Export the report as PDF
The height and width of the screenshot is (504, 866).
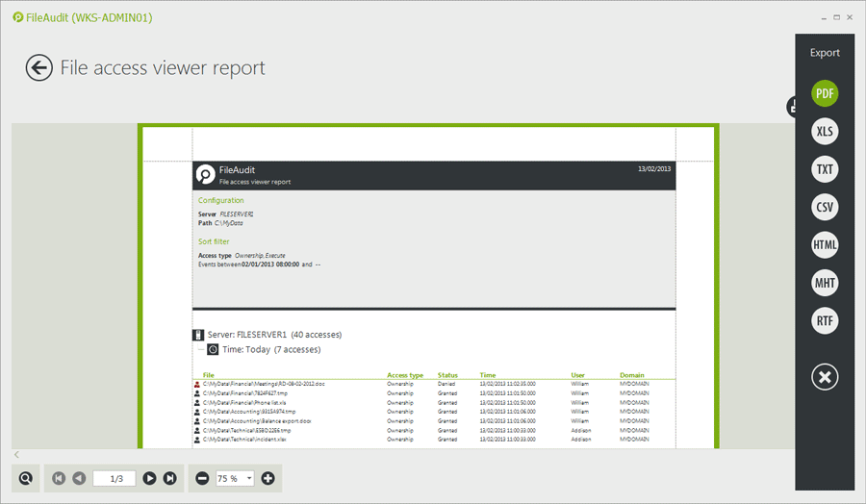pyautogui.click(x=825, y=93)
